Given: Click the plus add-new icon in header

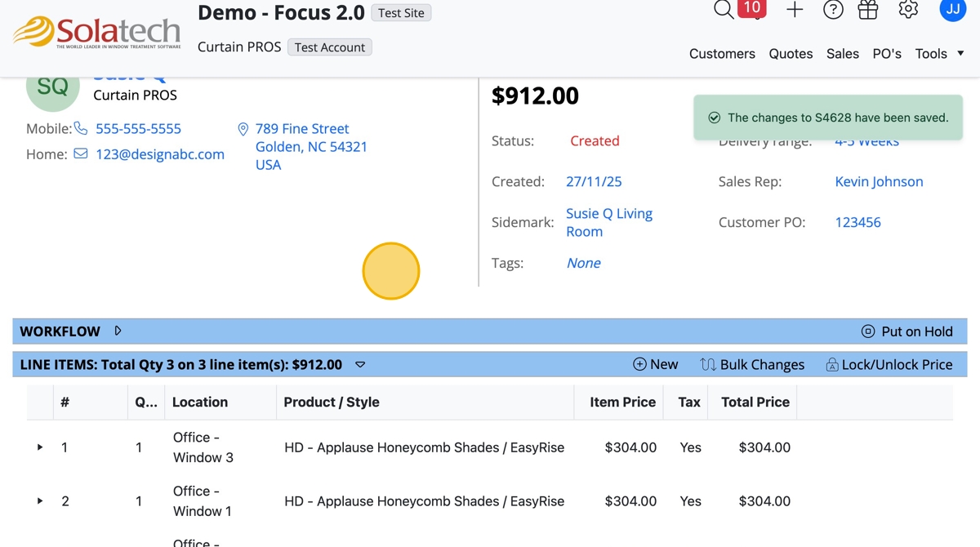Looking at the screenshot, I should coord(795,10).
